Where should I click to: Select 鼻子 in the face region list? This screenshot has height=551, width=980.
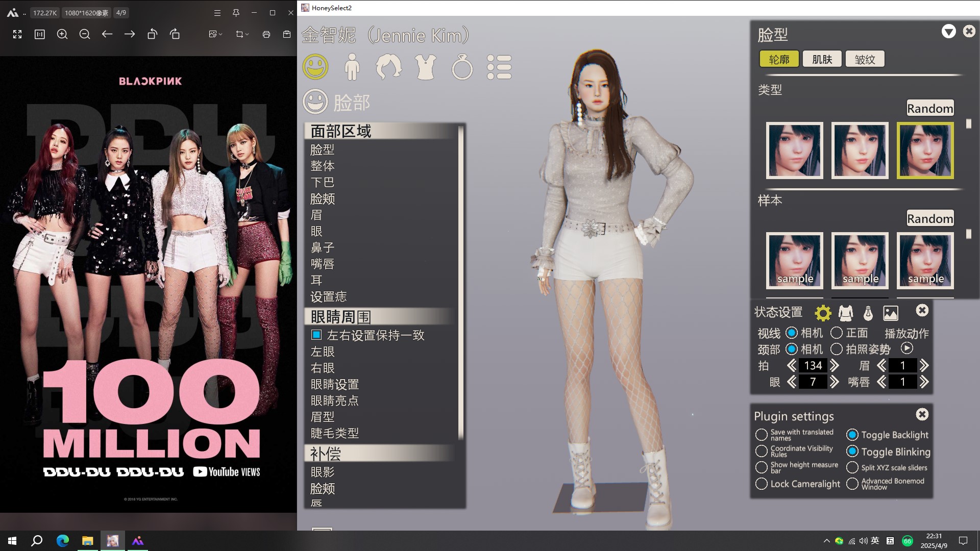point(322,247)
